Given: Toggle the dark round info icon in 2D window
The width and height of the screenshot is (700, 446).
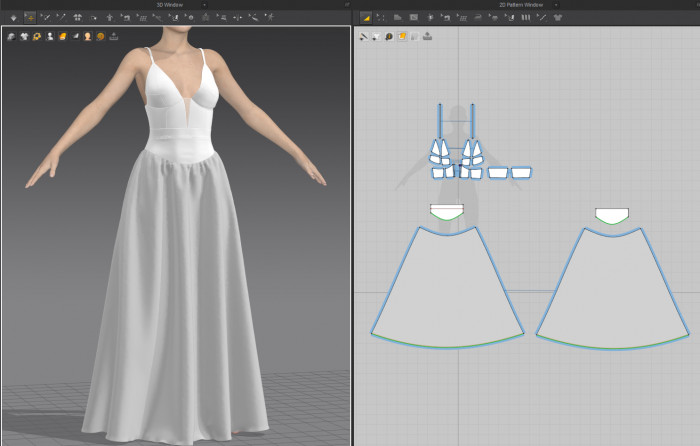Looking at the screenshot, I should coord(389,37).
